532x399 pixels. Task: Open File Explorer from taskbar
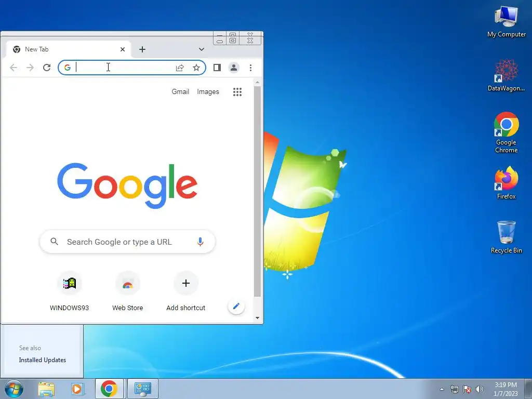pyautogui.click(x=46, y=389)
